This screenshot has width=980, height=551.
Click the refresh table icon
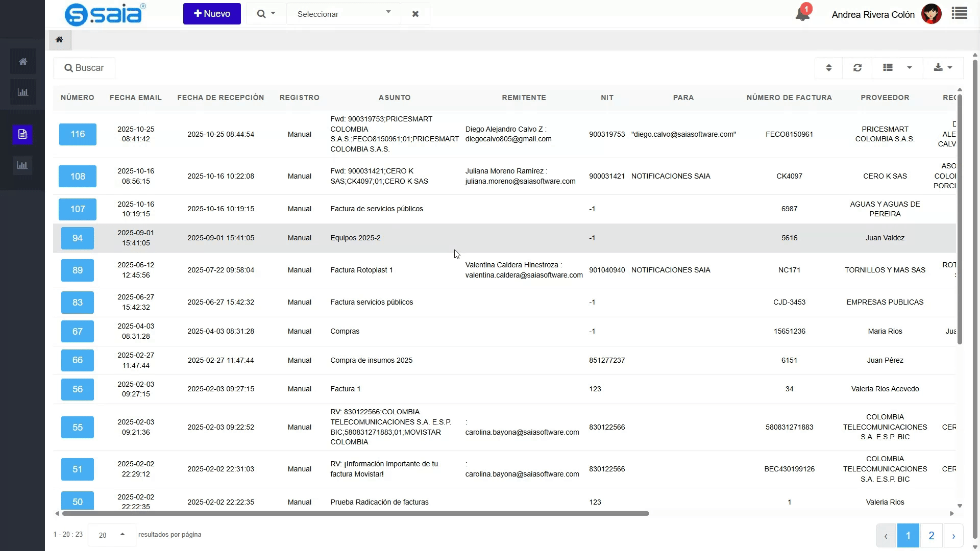pos(857,68)
